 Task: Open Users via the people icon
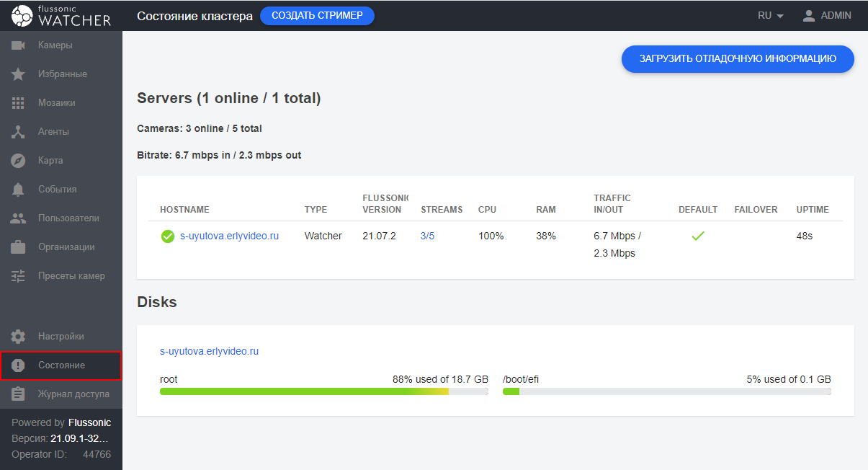(19, 218)
